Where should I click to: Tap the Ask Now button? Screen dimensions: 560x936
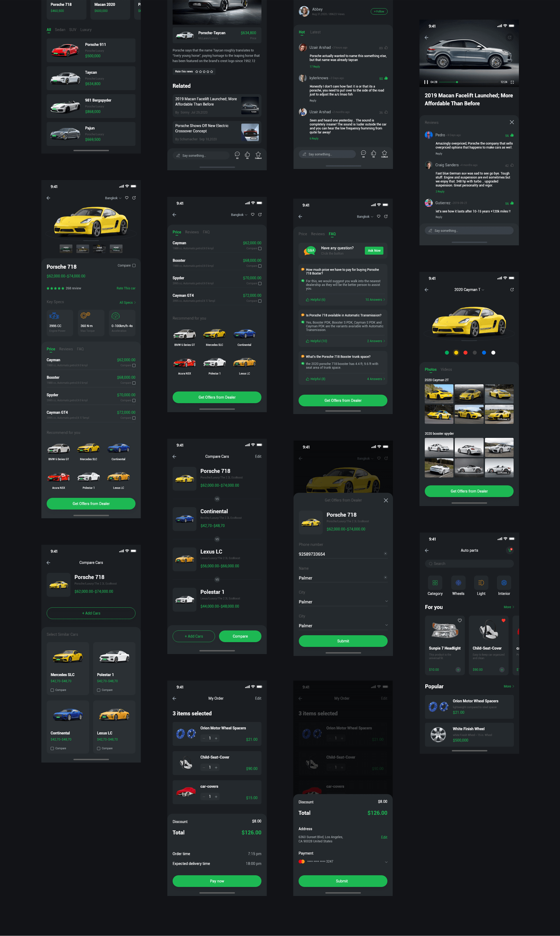point(374,251)
